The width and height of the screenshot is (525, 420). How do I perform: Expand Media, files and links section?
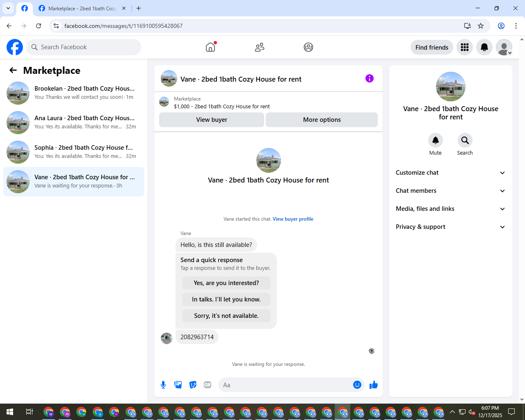[451, 209]
